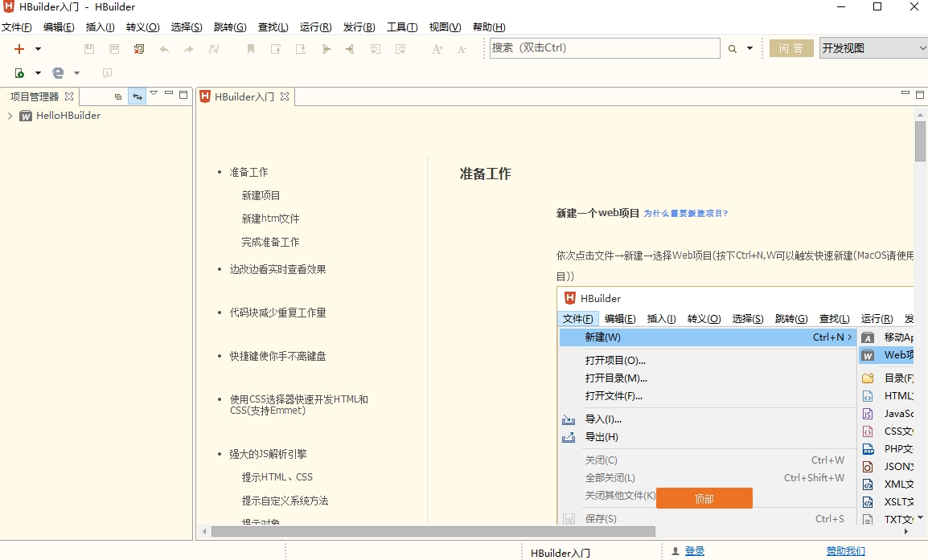
Task: Click the red plus New button
Action: [19, 49]
